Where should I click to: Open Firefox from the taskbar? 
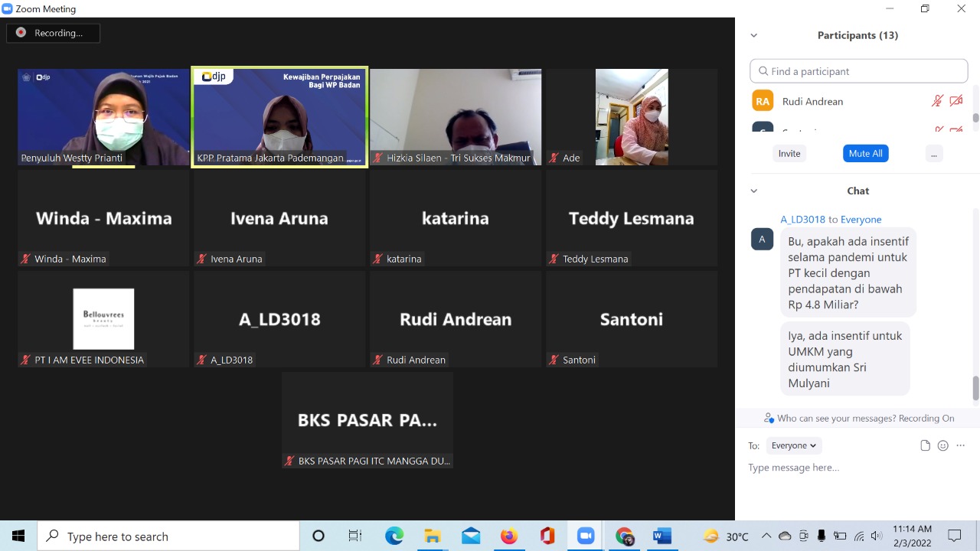[x=509, y=536]
